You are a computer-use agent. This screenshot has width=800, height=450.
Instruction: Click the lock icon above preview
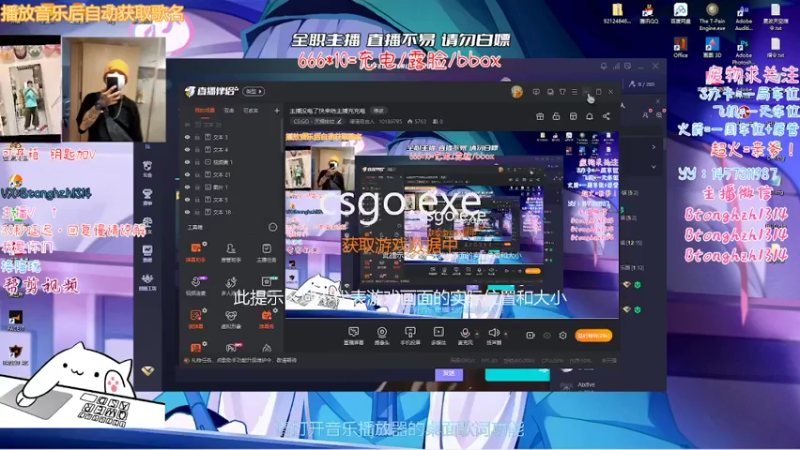pyautogui.click(x=557, y=117)
